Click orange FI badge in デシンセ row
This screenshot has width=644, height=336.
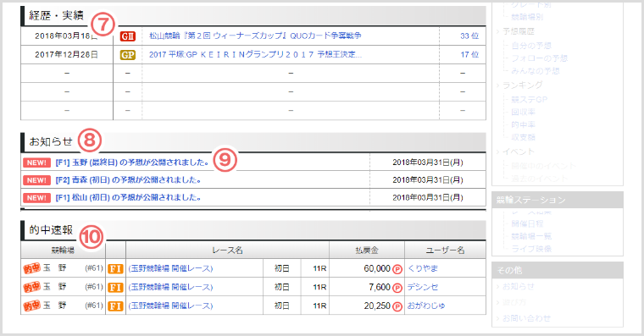(115, 287)
